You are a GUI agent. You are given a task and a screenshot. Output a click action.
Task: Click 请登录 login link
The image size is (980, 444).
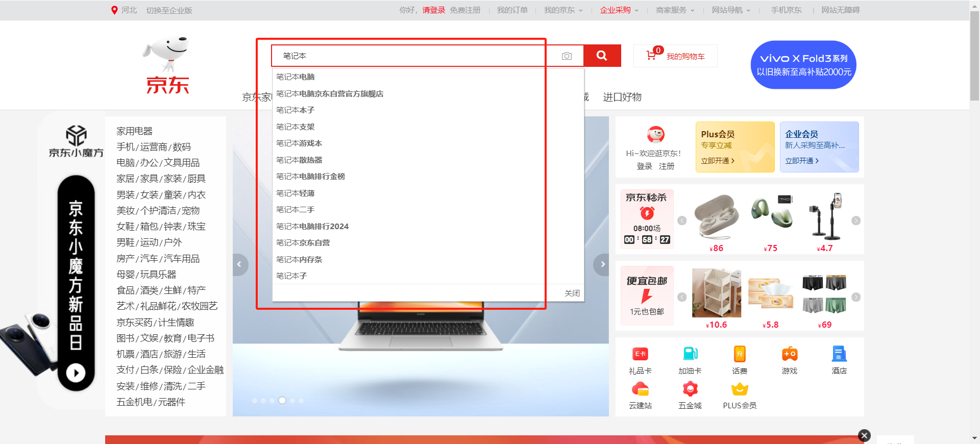(x=433, y=10)
